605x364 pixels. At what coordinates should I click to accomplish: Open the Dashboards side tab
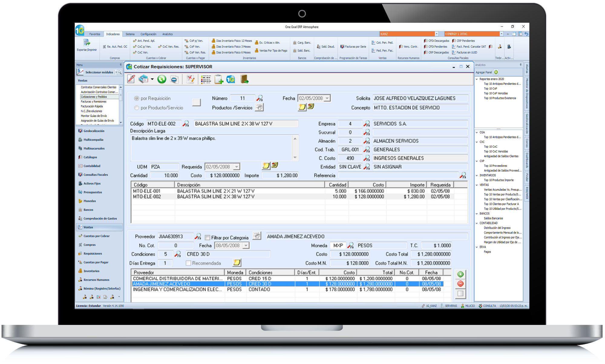(x=527, y=160)
